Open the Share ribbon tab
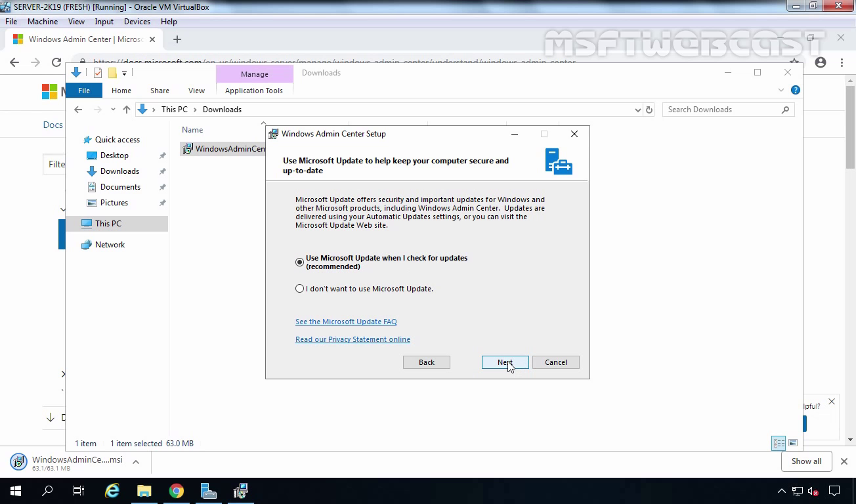The width and height of the screenshot is (856, 504). coord(160,91)
